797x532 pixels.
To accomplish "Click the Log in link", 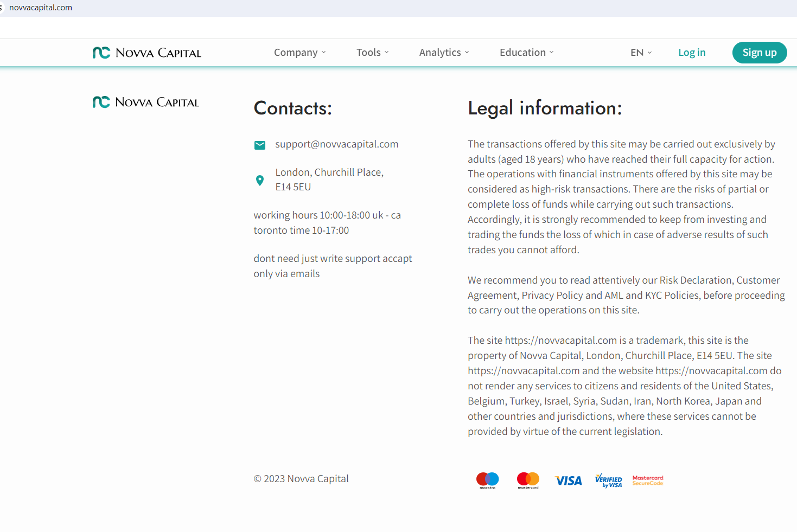I will tap(692, 53).
